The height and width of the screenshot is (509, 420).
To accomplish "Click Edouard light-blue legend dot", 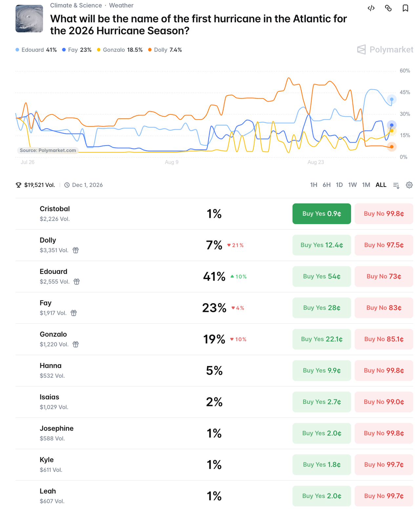I will (17, 50).
